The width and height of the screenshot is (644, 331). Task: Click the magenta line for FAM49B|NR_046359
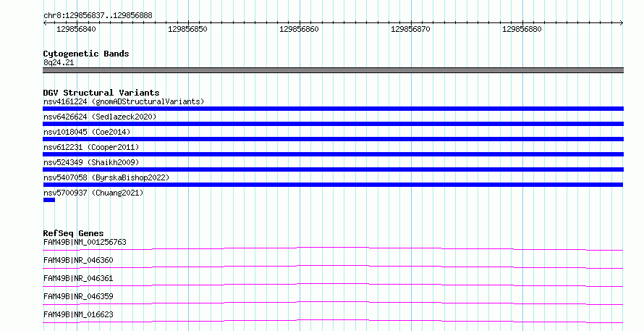(333, 303)
